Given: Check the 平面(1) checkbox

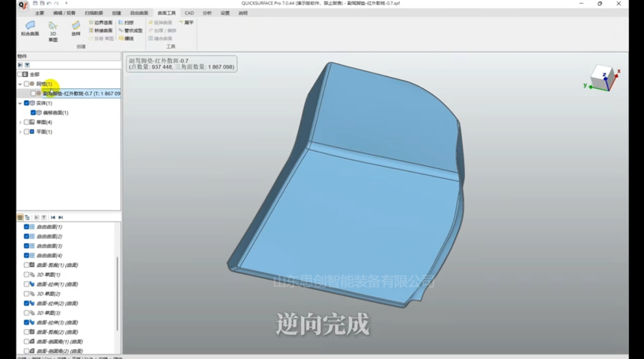Looking at the screenshot, I should tap(26, 132).
